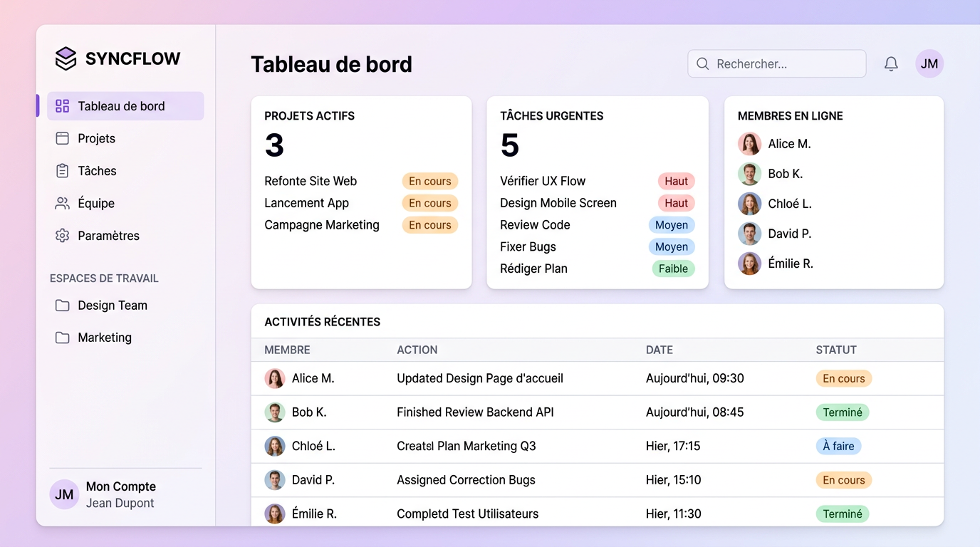
Task: Click the Moyen badge for Review Code
Action: click(672, 225)
